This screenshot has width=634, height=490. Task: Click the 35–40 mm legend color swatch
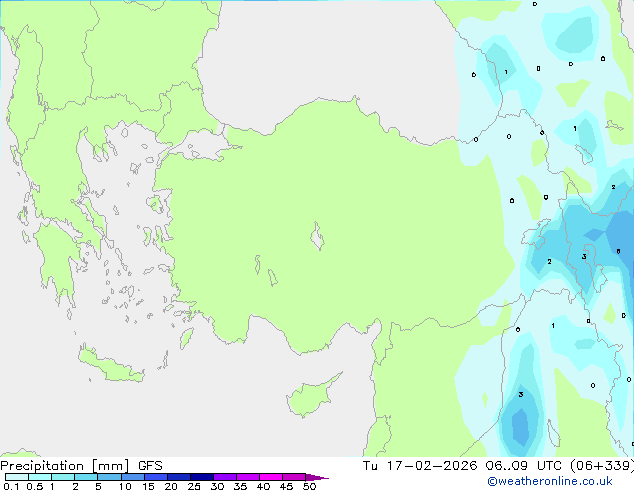tap(248, 477)
